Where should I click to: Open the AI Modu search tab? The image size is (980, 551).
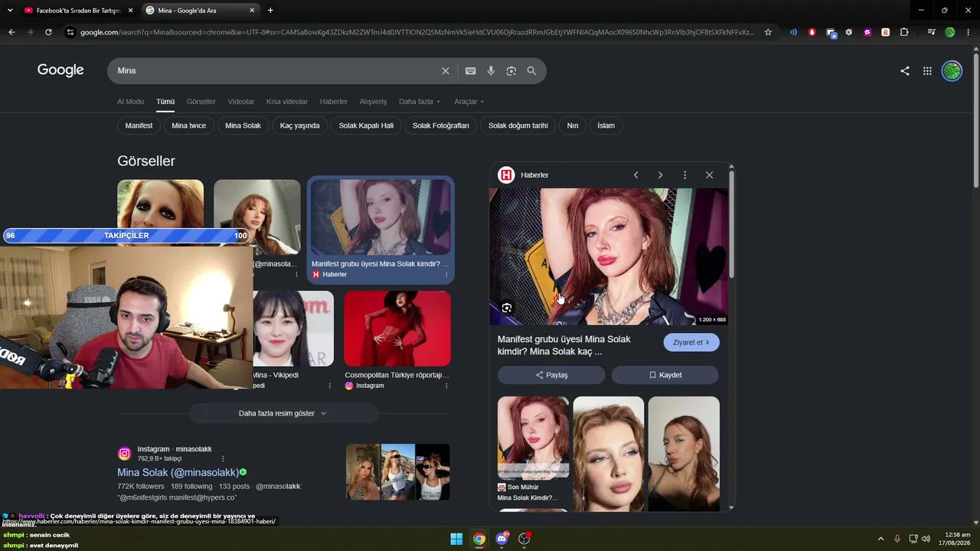coord(130,102)
